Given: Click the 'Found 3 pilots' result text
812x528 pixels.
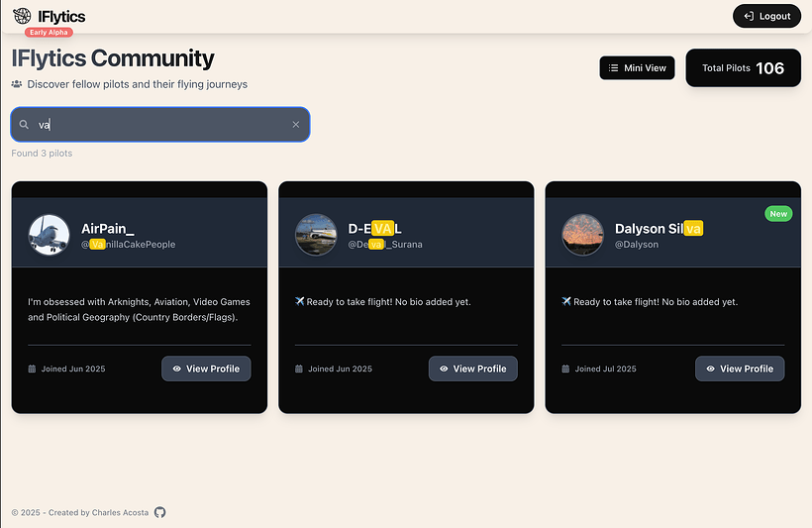Looking at the screenshot, I should click(x=42, y=154).
